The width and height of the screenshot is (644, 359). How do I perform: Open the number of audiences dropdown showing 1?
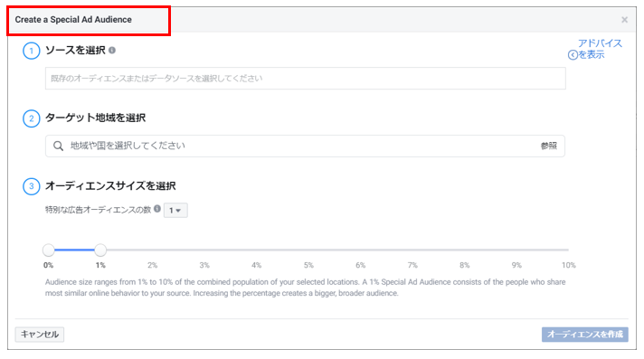tap(175, 211)
